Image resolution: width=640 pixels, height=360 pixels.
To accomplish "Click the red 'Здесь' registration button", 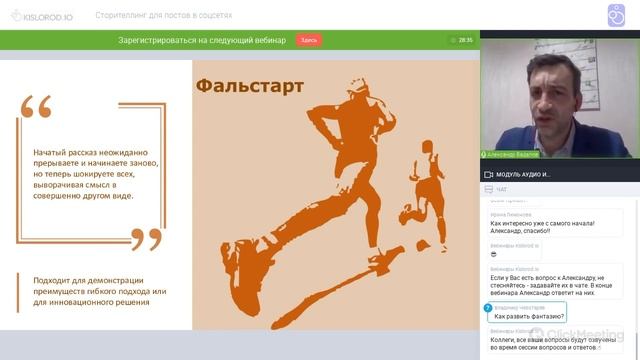I will [309, 40].
